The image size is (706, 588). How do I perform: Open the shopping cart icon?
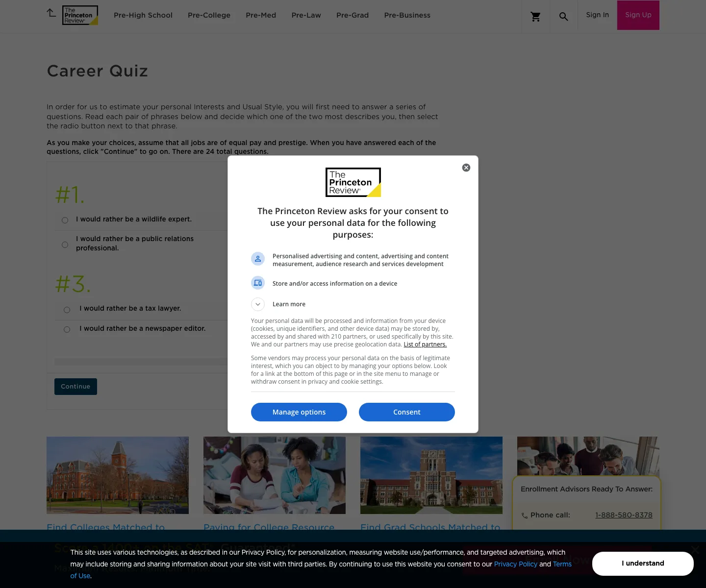pos(536,17)
